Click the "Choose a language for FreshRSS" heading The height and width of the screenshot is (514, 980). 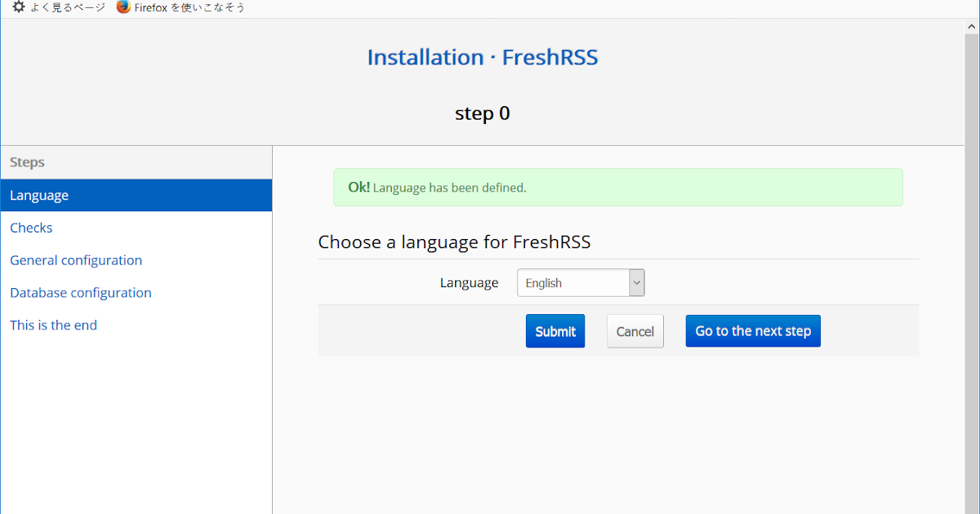tap(454, 242)
